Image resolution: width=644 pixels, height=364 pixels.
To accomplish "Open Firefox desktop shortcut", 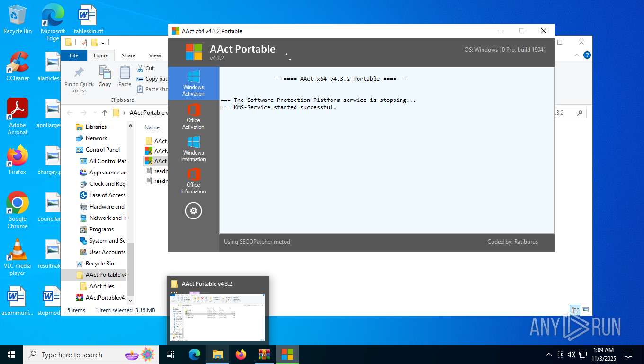I will [18, 160].
